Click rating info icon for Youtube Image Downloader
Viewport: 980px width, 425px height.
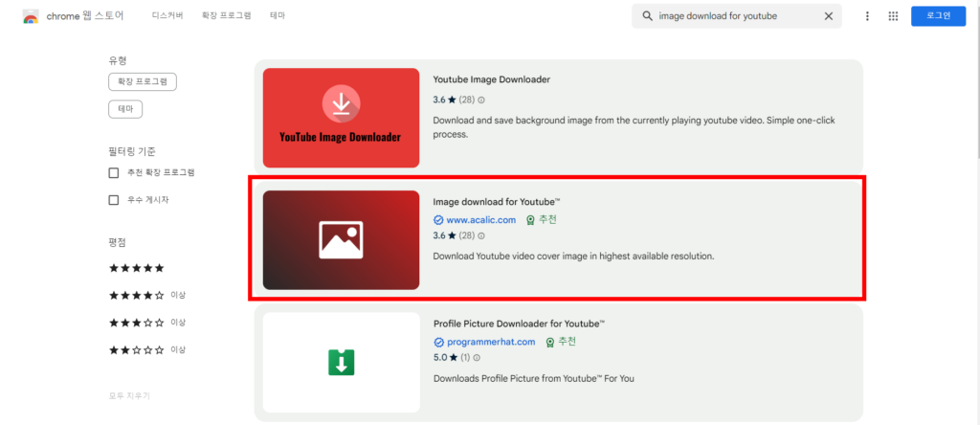(481, 100)
